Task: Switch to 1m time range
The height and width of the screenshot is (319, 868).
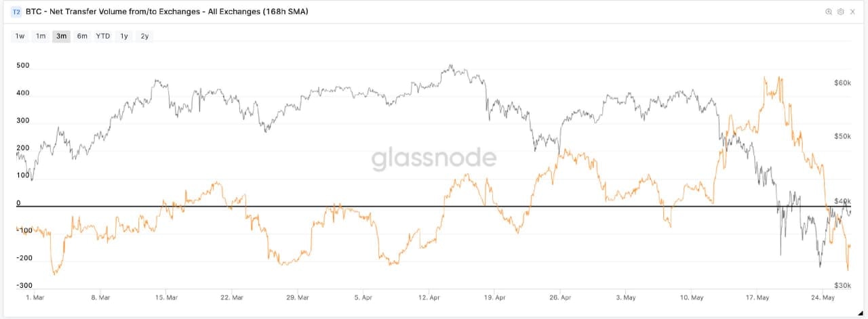Action: (41, 36)
